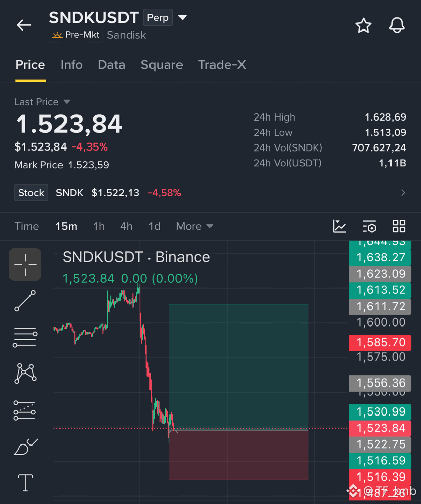Select the horizontal lines Fibonacci tool
Viewport: 421px width, 504px height.
tap(25, 337)
